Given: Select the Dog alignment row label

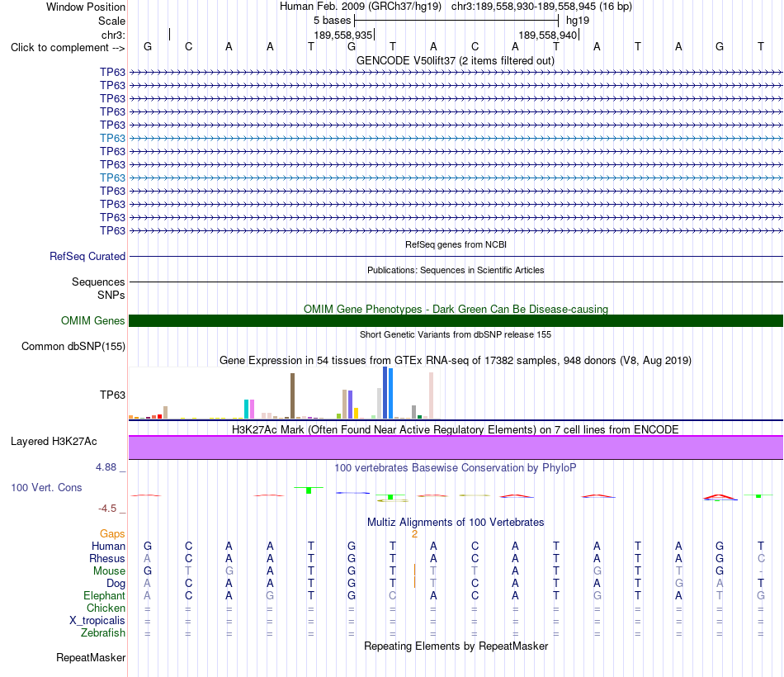Looking at the screenshot, I should click(116, 584).
